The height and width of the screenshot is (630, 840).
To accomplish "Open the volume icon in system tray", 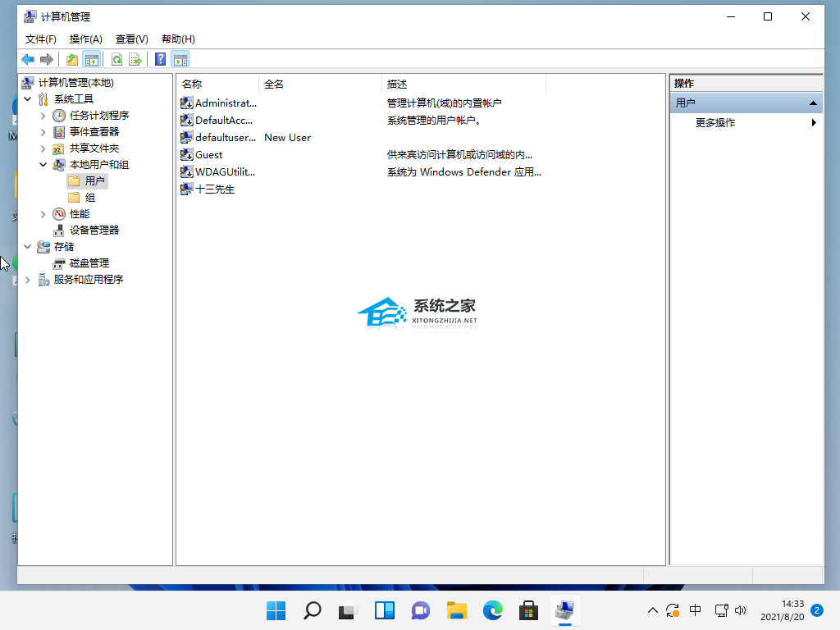I will click(x=742, y=610).
